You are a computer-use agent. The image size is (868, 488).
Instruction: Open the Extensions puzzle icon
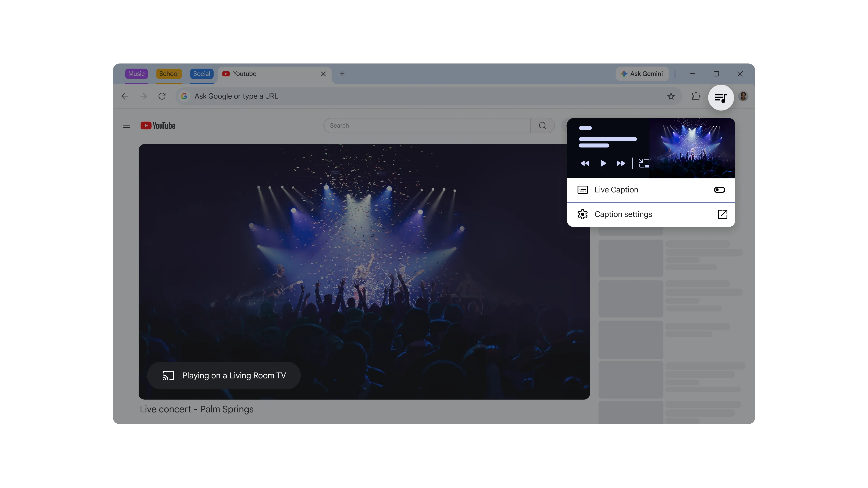[x=696, y=96]
